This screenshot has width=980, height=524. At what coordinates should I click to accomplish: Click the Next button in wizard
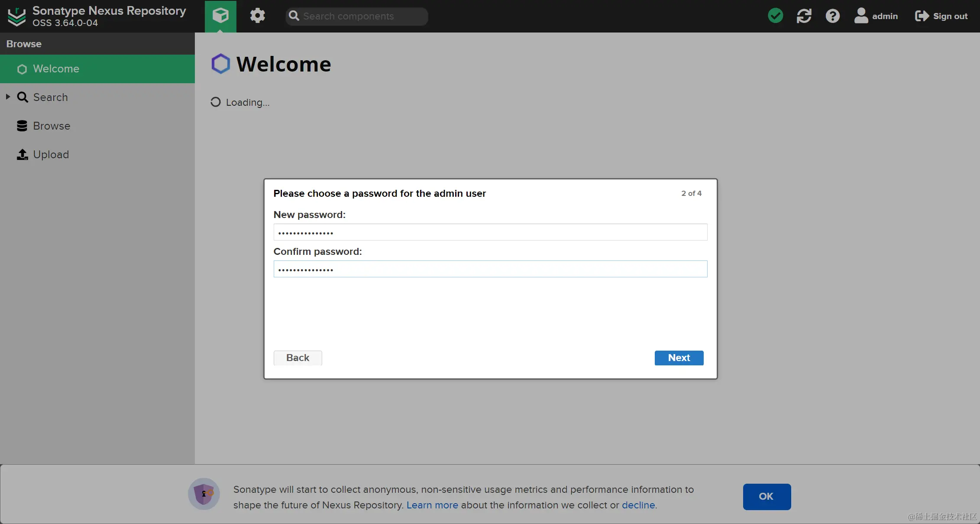[679, 358]
